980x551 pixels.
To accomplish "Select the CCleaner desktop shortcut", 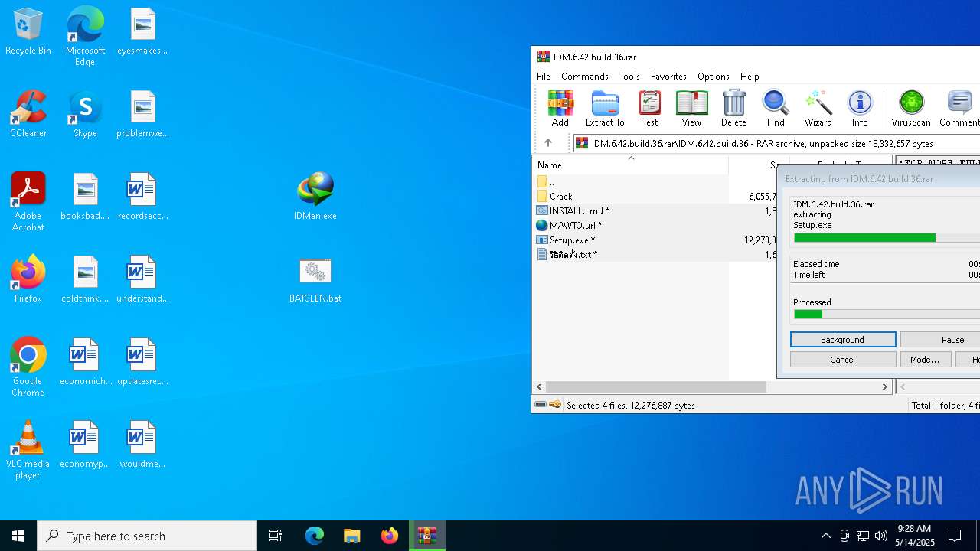I will tap(28, 114).
